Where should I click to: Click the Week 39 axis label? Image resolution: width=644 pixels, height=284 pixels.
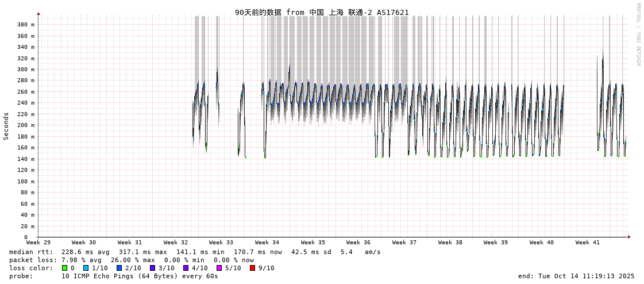click(x=496, y=243)
